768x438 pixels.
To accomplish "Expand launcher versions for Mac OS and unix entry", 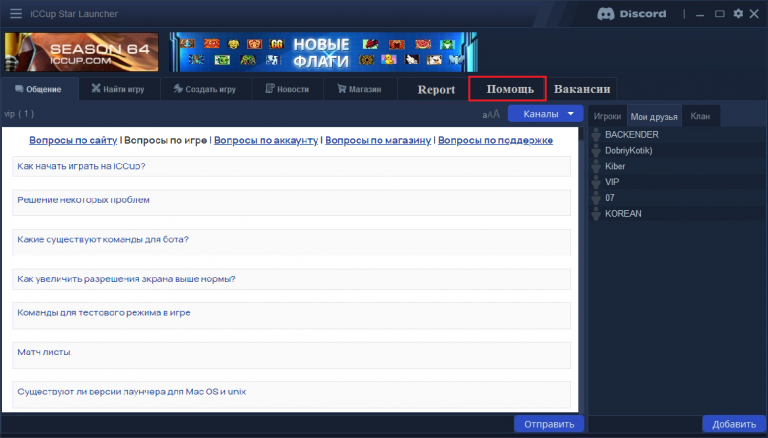I will tap(291, 394).
